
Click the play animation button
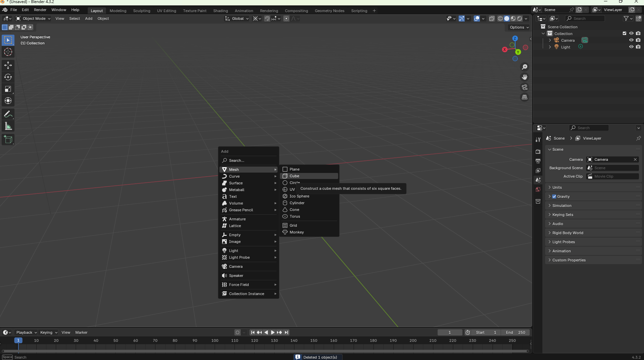[273, 332]
